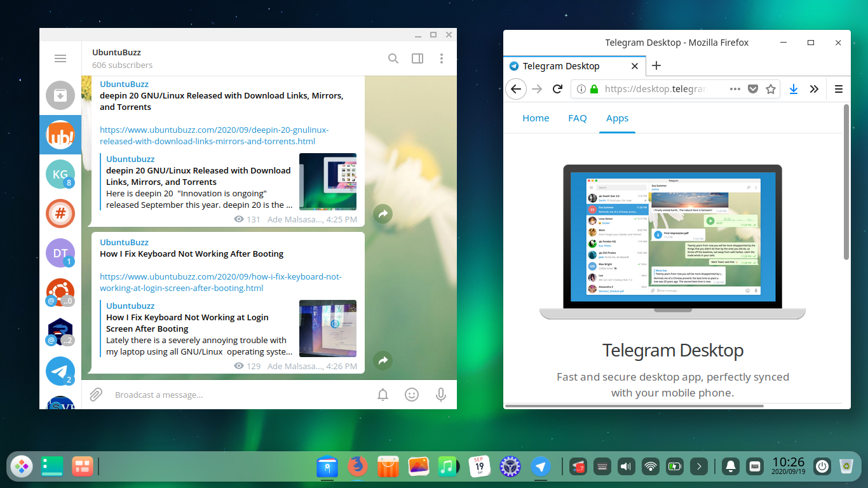Screen dimensions: 868x488
Task: Open the power button in dock
Action: click(x=822, y=467)
